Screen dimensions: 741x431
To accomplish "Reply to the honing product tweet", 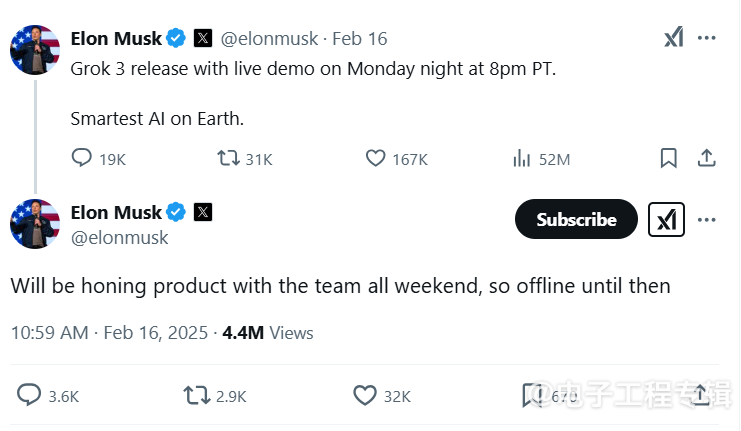I will (x=30, y=396).
